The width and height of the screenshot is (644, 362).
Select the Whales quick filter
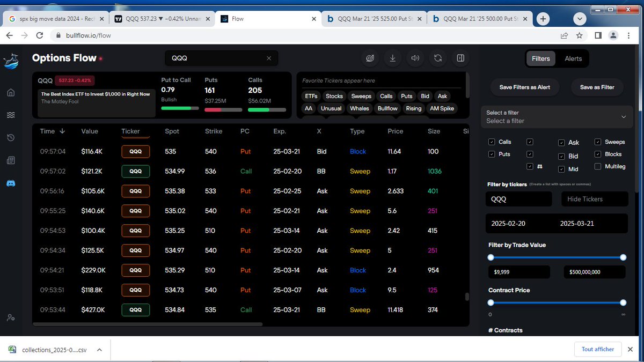(359, 108)
